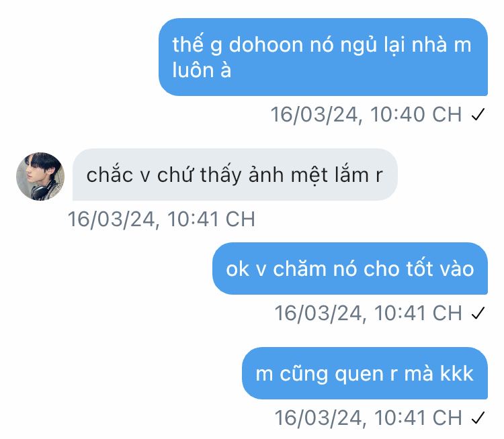This screenshot has height=439, width=504.
Task: Click the 16/03/24, 10:40 CH timestamp
Action: pyautogui.click(x=366, y=114)
